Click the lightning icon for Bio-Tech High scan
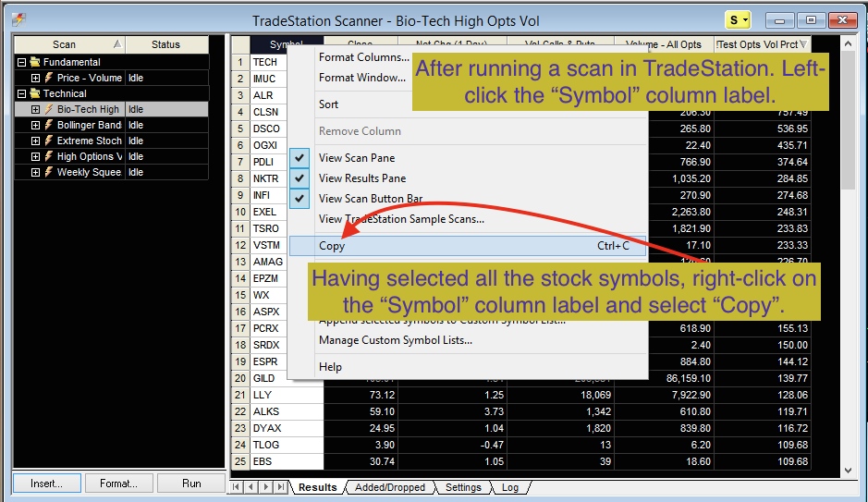The height and width of the screenshot is (502, 868). click(49, 110)
